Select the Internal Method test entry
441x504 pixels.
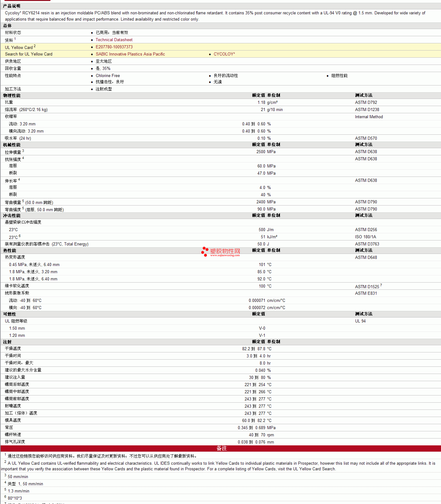(369, 117)
